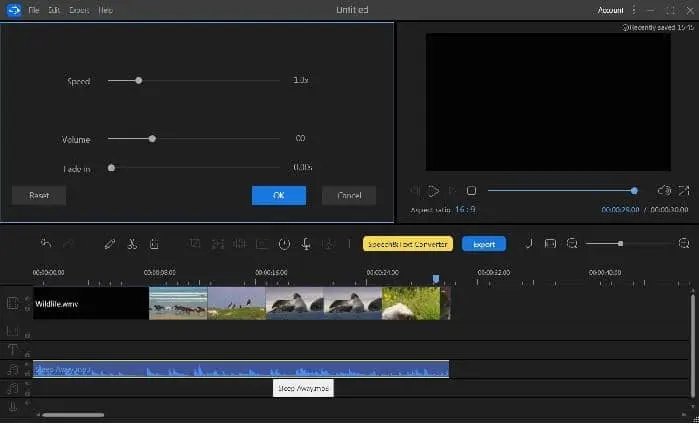Zoom out the timeline
This screenshot has width=699, height=424.
coord(572,243)
